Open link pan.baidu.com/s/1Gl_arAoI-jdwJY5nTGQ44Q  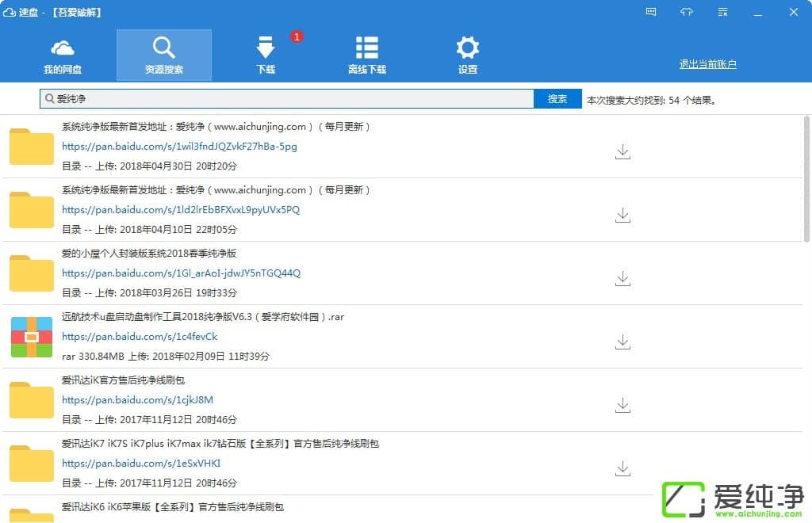tap(181, 273)
